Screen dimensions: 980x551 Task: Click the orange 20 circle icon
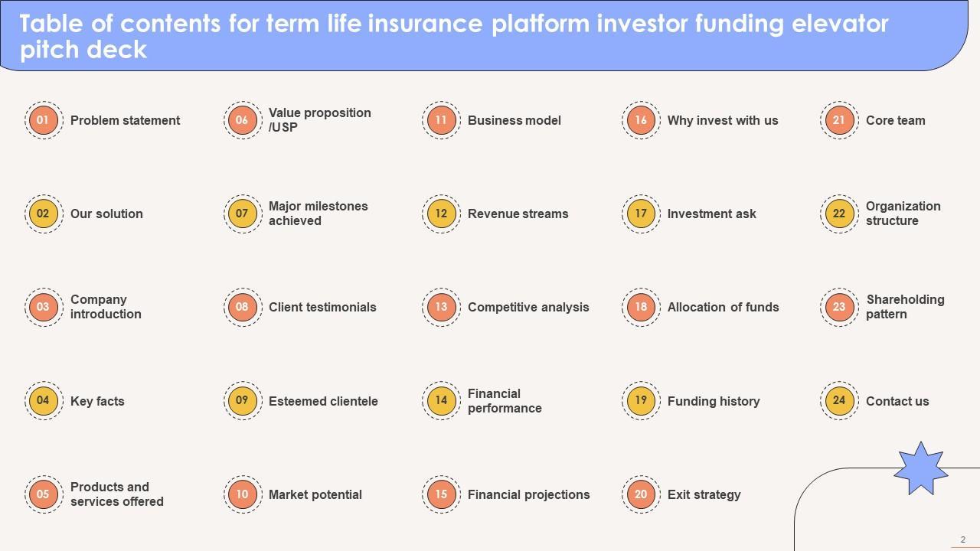pyautogui.click(x=641, y=494)
